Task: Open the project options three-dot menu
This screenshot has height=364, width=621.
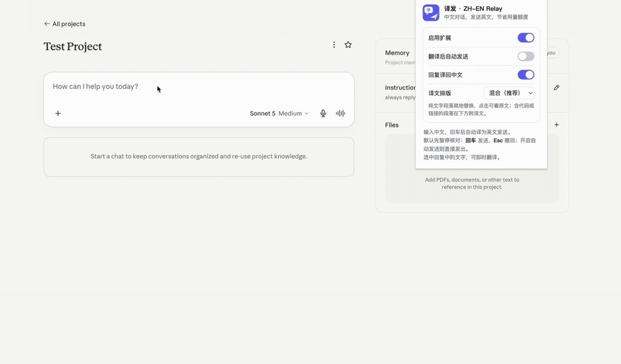Action: [x=334, y=45]
